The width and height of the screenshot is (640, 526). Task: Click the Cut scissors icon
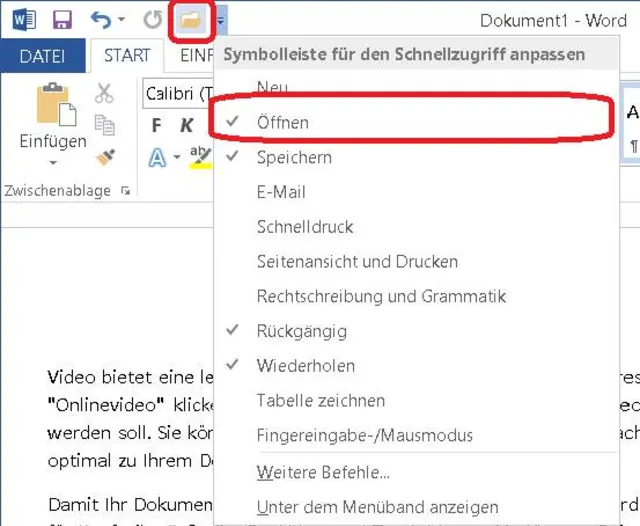104,94
